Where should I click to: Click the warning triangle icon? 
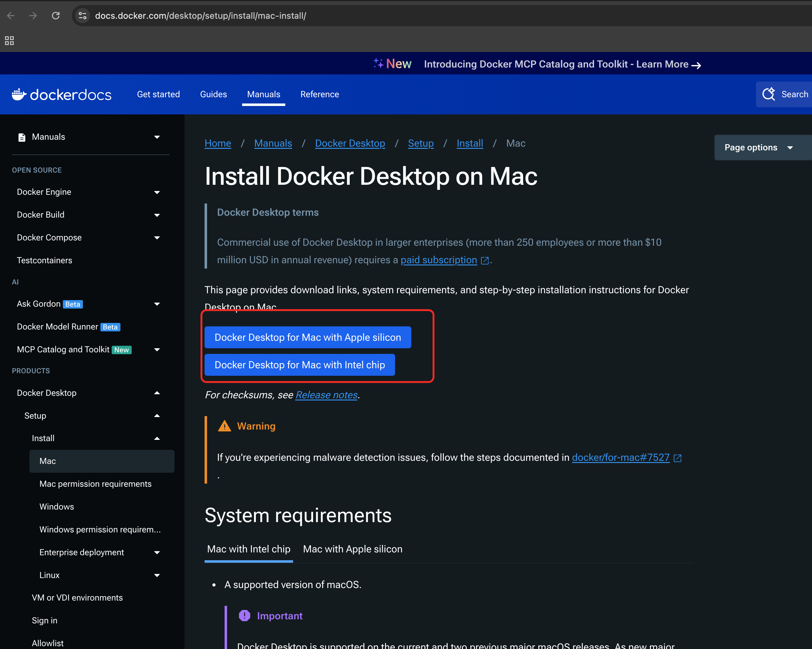click(x=224, y=426)
